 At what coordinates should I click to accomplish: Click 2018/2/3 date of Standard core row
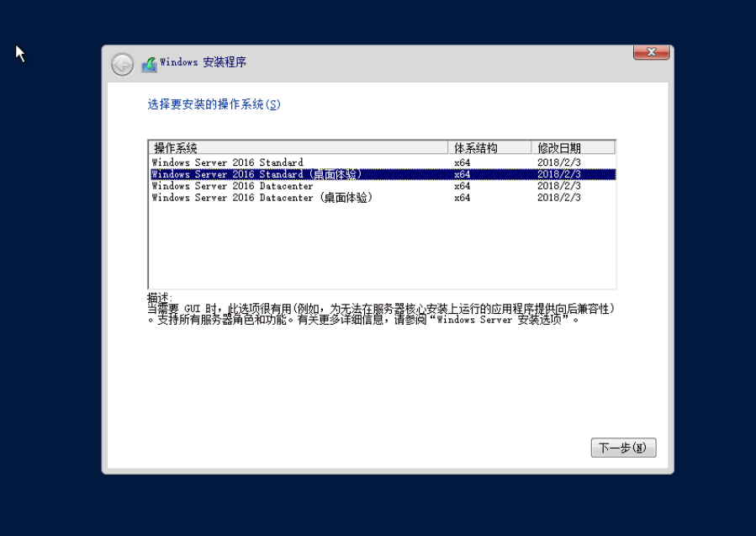pyautogui.click(x=559, y=162)
